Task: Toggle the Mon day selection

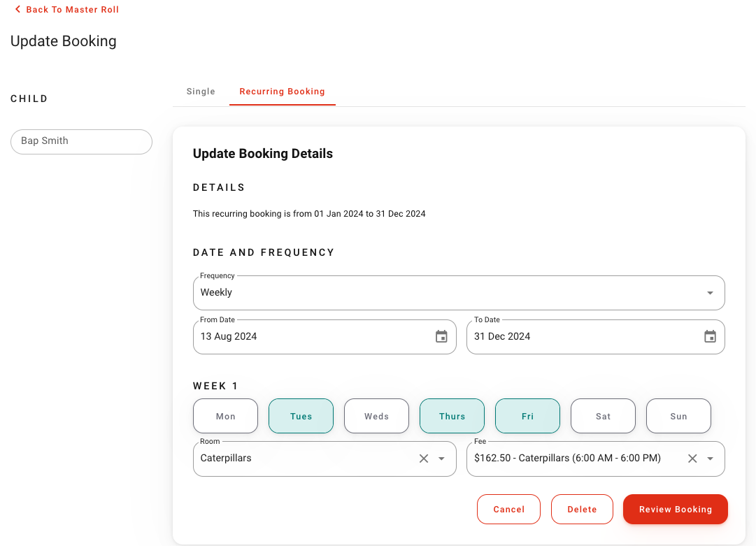Action: [x=225, y=416]
